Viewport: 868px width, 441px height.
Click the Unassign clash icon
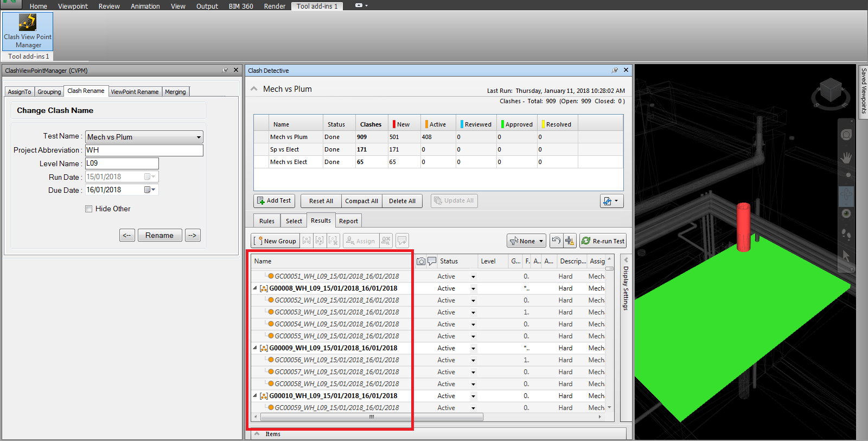[386, 241]
